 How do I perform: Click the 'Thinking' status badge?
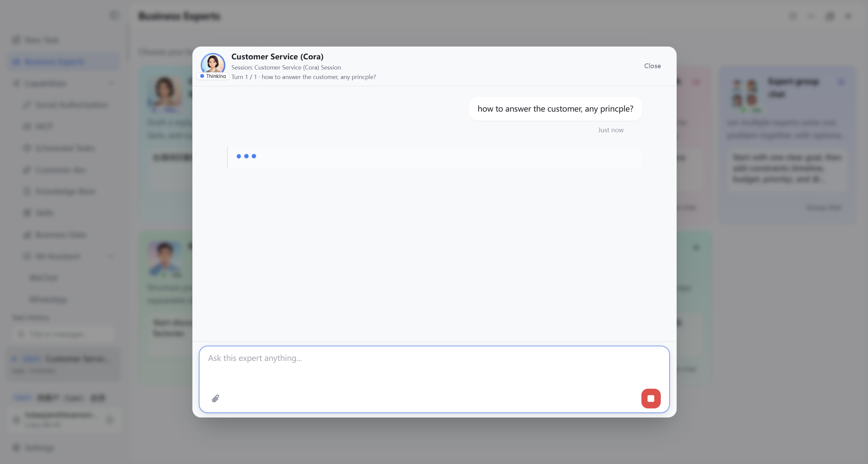[x=213, y=76]
